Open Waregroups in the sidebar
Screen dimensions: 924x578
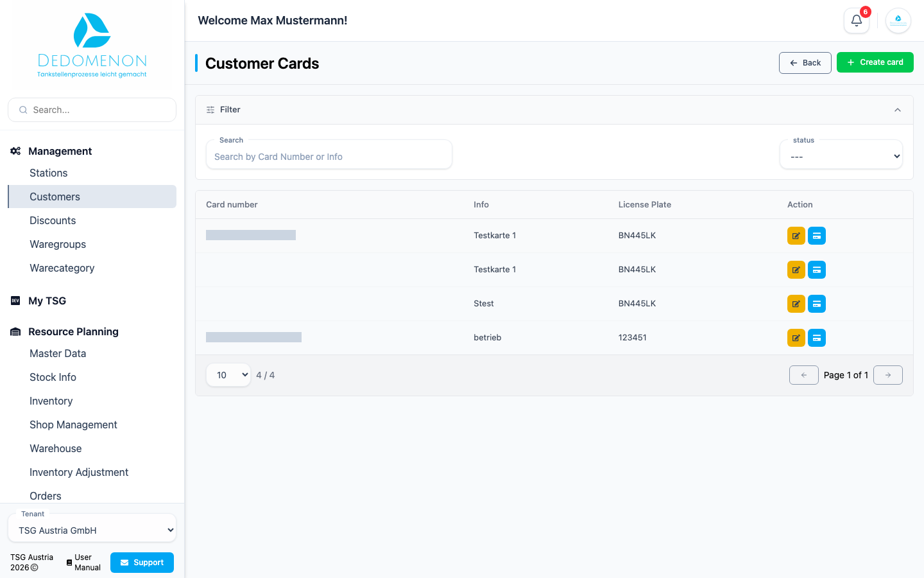coord(92,244)
